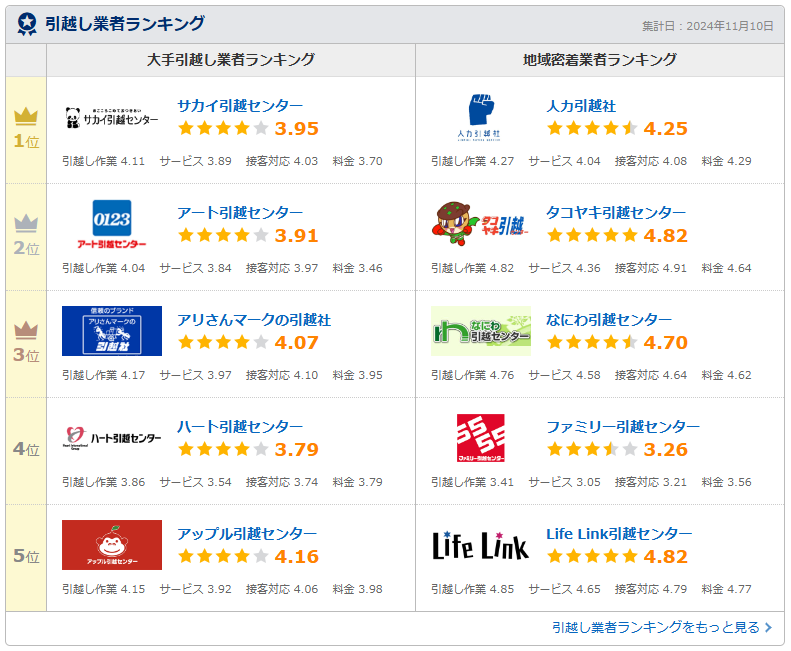
Task: Click the 4.07 score for アリさんマークの引越社
Action: pyautogui.click(x=297, y=343)
